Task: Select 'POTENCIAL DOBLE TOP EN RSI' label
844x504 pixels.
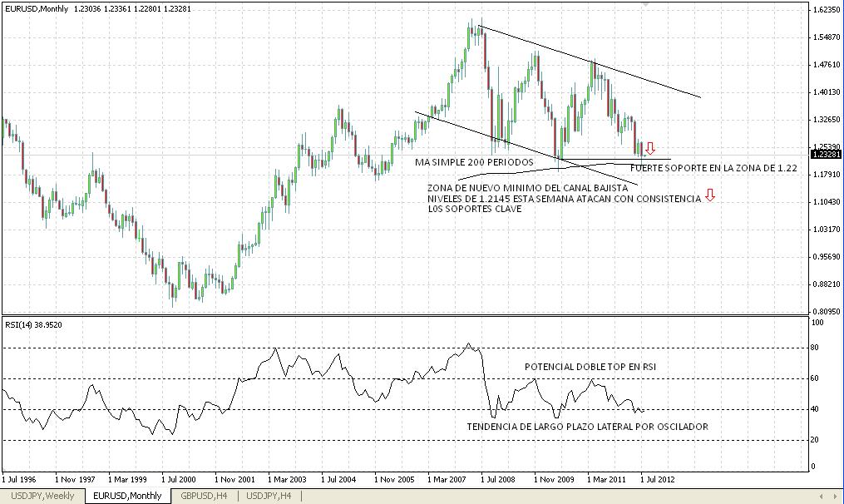Action: 590,367
